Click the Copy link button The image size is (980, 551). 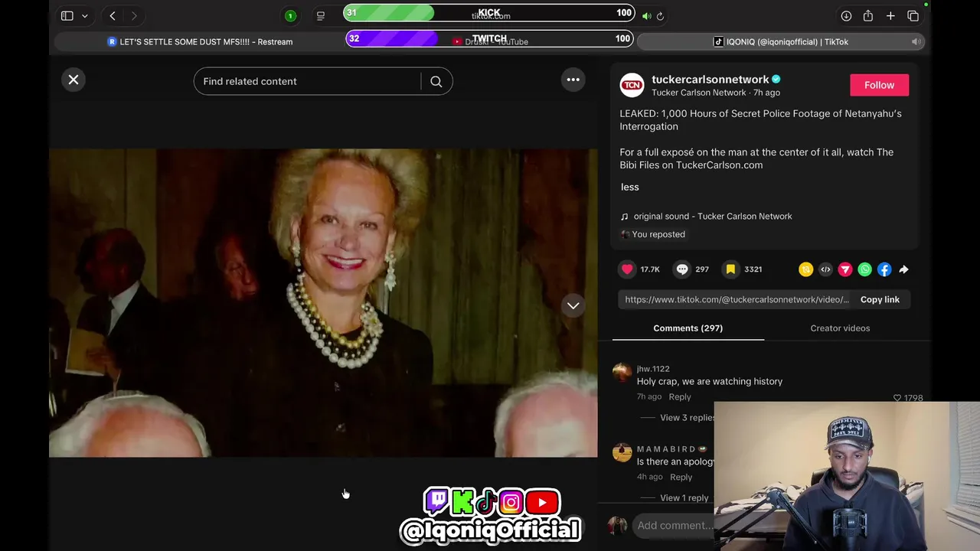[x=880, y=299]
